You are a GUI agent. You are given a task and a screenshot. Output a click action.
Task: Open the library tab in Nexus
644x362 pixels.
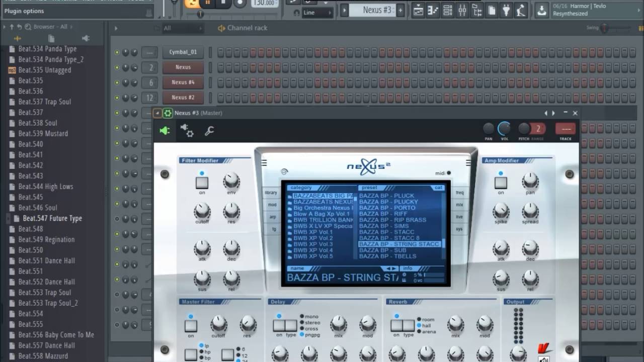coord(271,193)
